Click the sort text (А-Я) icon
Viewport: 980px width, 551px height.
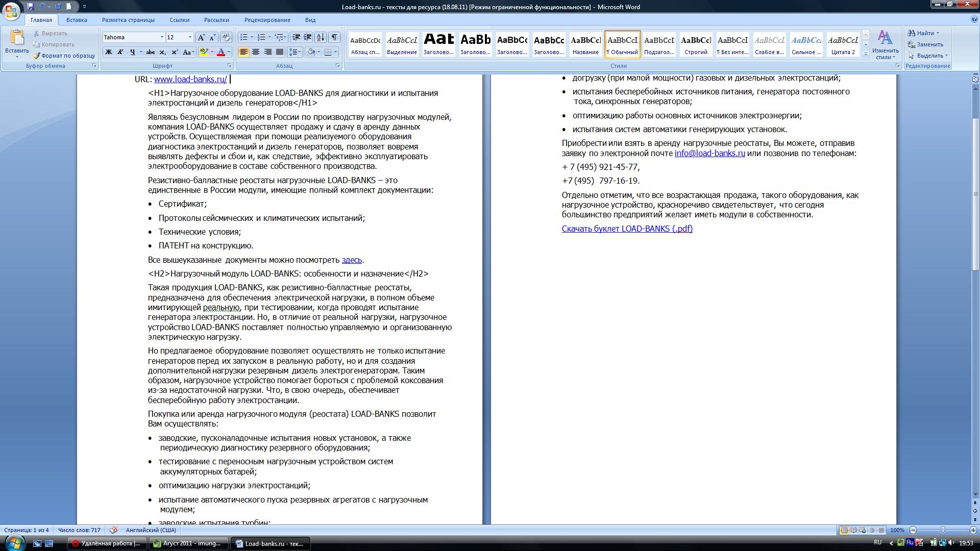(321, 37)
